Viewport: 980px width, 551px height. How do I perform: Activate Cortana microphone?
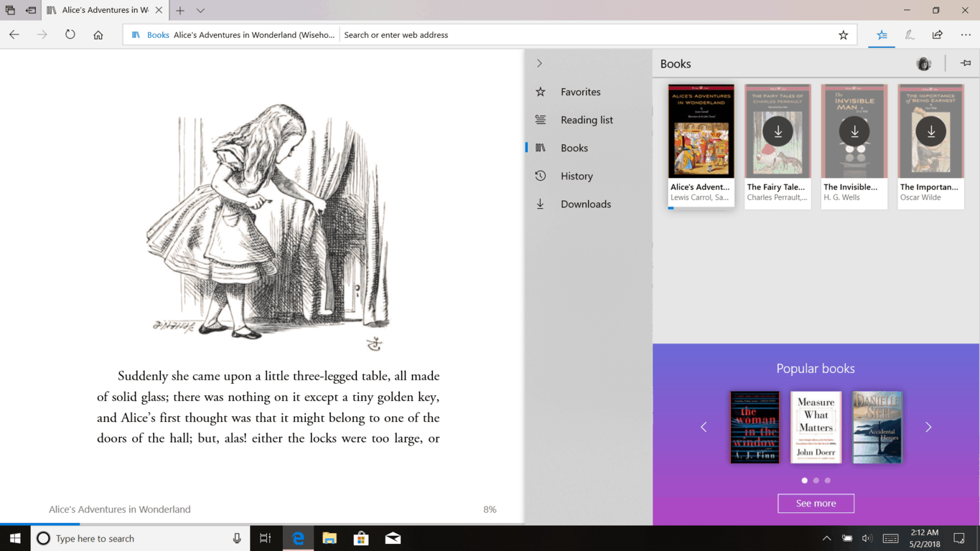coord(237,538)
